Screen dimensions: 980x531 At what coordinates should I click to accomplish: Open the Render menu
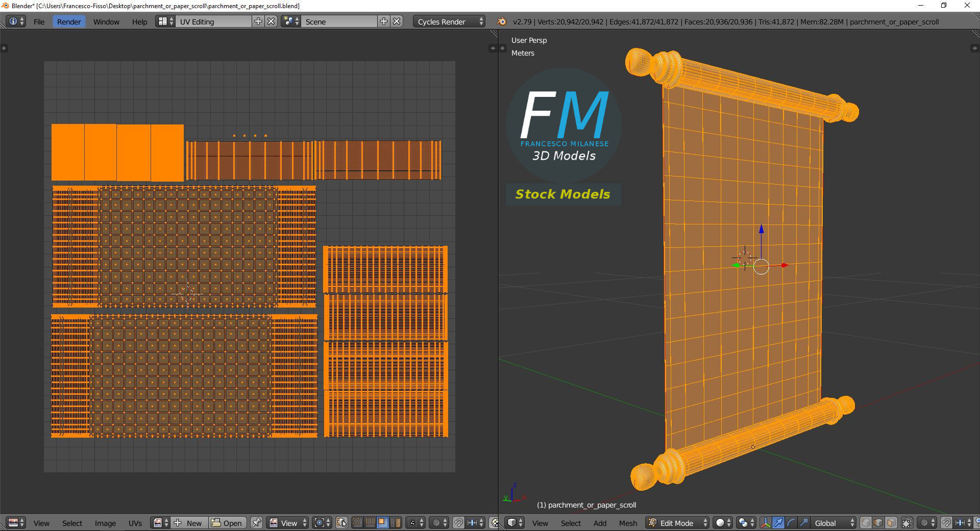69,21
